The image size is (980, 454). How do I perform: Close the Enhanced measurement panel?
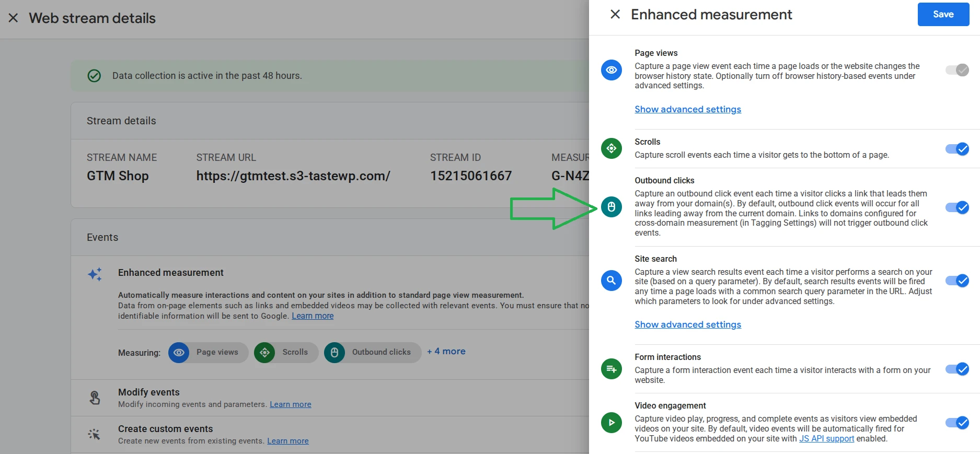click(615, 15)
